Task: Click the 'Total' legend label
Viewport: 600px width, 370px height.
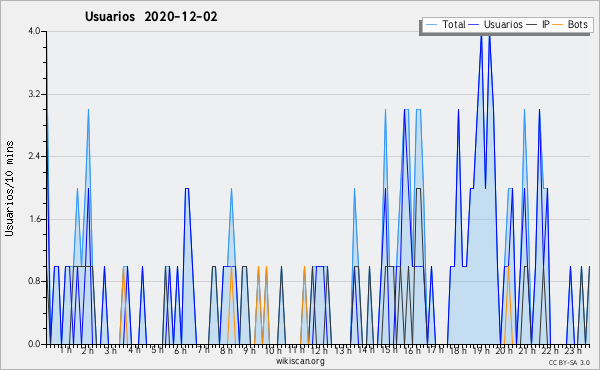Action: point(453,24)
